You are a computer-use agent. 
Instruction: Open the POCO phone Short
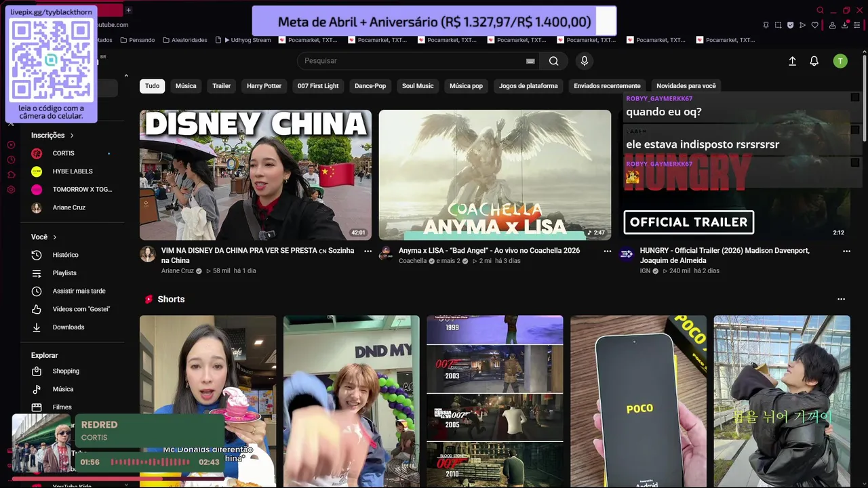(638, 401)
